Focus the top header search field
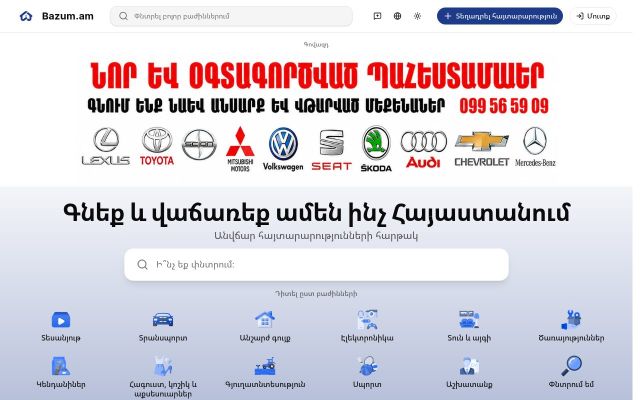 (x=231, y=16)
